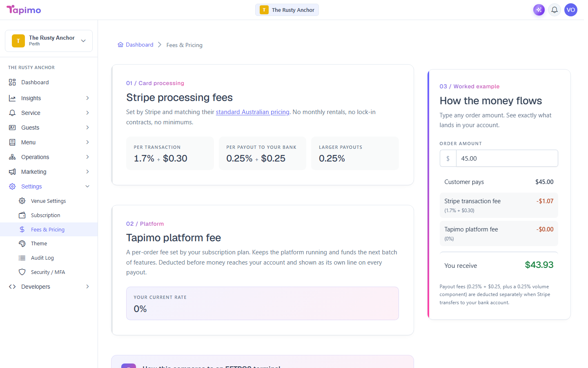Expand the Service submenu chevron
This screenshot has height=368, width=588.
tap(87, 113)
